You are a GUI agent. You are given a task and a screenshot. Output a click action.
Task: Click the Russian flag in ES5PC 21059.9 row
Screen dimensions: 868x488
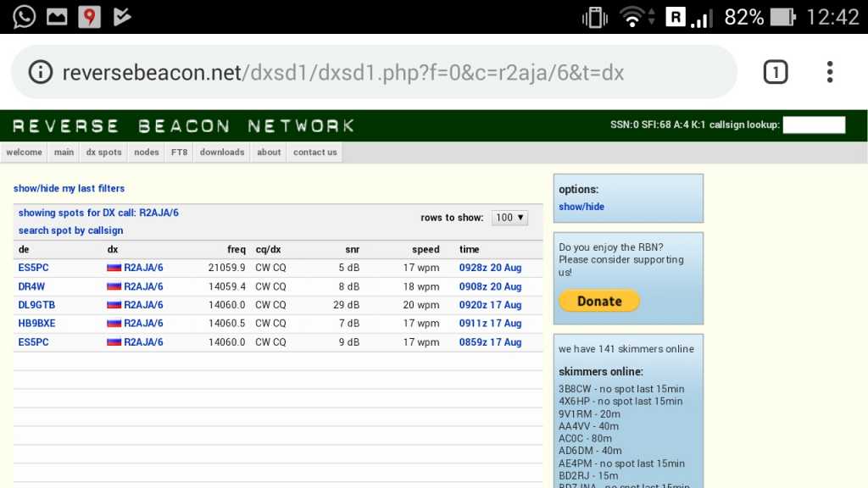[x=114, y=268]
